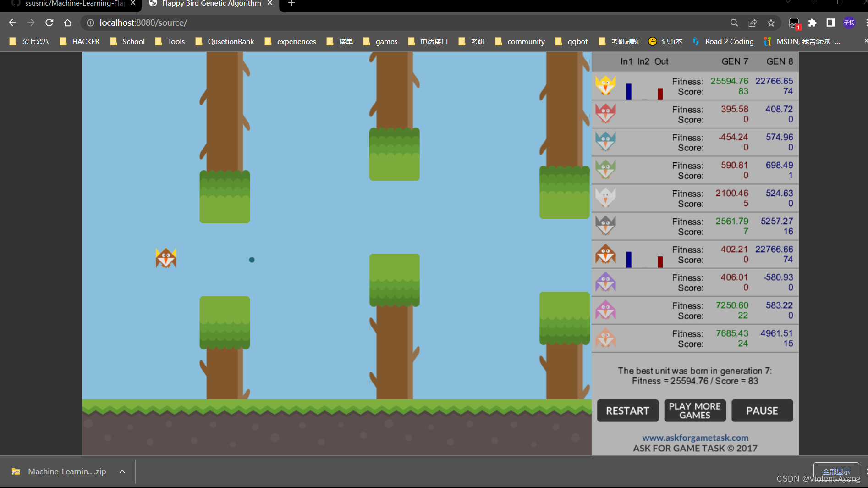Toggle the browser side panel icon
The height and width of the screenshot is (488, 868).
830,22
